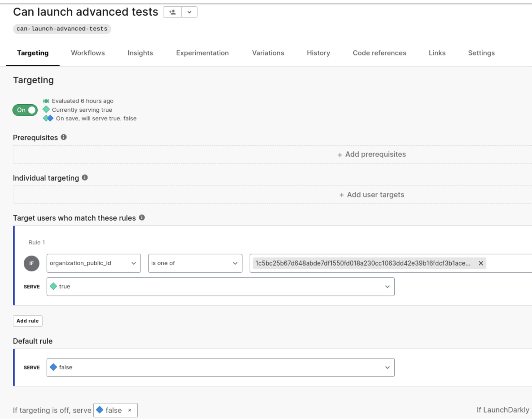Open the chevron dropdown next to the flag title
The image size is (532, 420).
pos(189,12)
